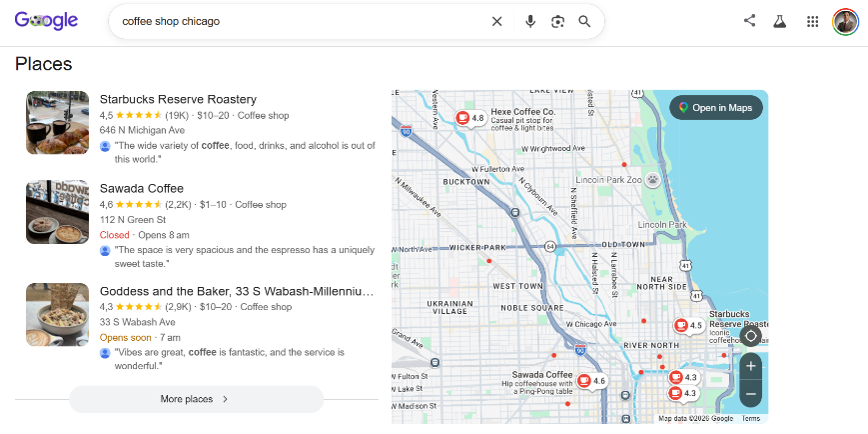Click Hexe Coffee Co. 4.8 map pin

tap(470, 118)
